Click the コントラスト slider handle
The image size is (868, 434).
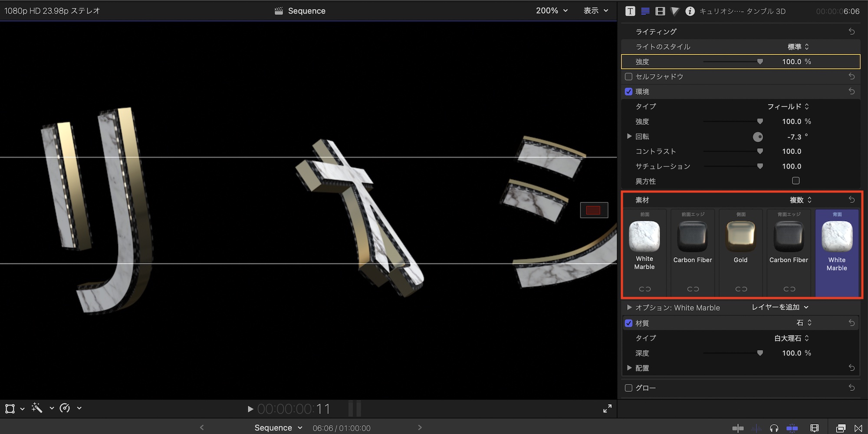[760, 152]
